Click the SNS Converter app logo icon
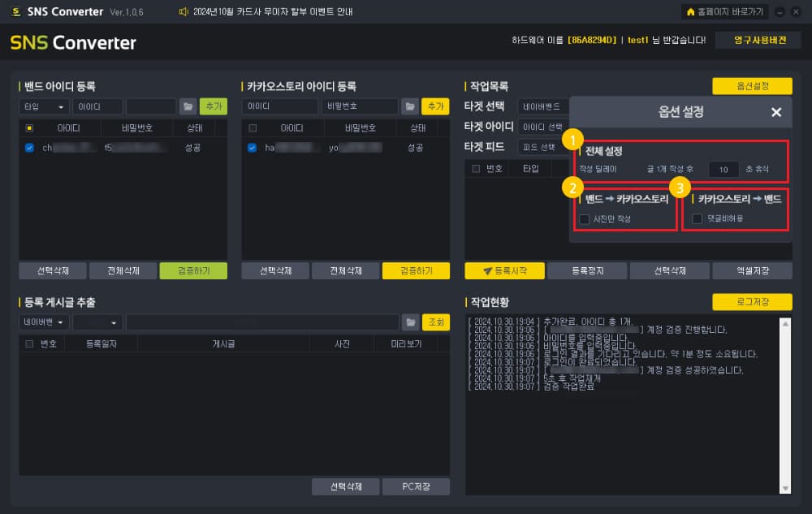This screenshot has height=514, width=812. [16, 11]
